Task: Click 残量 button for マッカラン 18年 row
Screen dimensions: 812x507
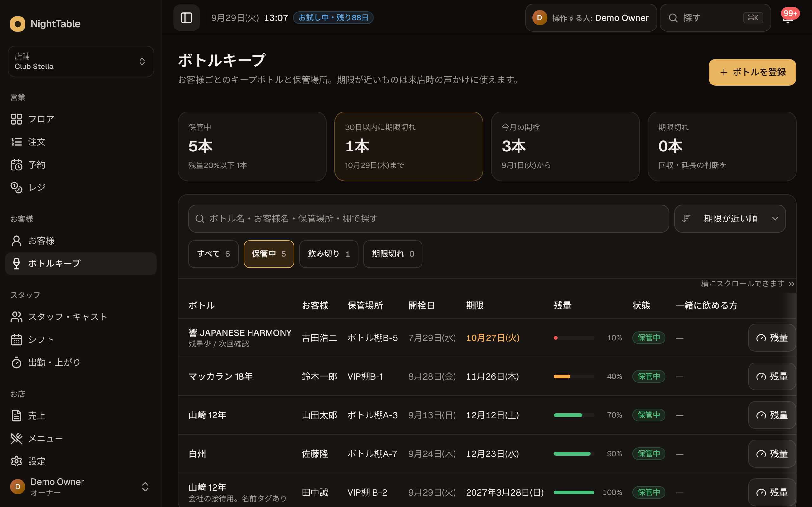Action: point(771,376)
